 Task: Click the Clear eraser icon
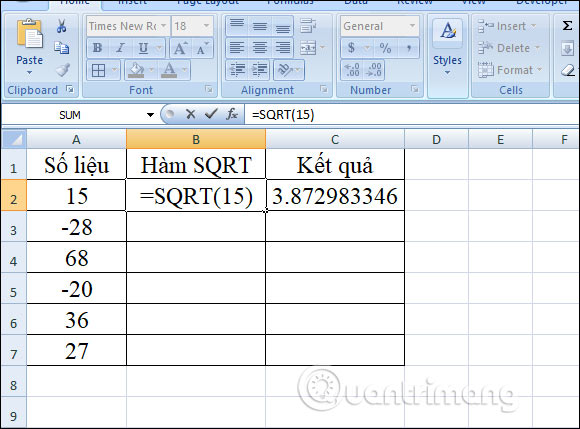[x=567, y=70]
